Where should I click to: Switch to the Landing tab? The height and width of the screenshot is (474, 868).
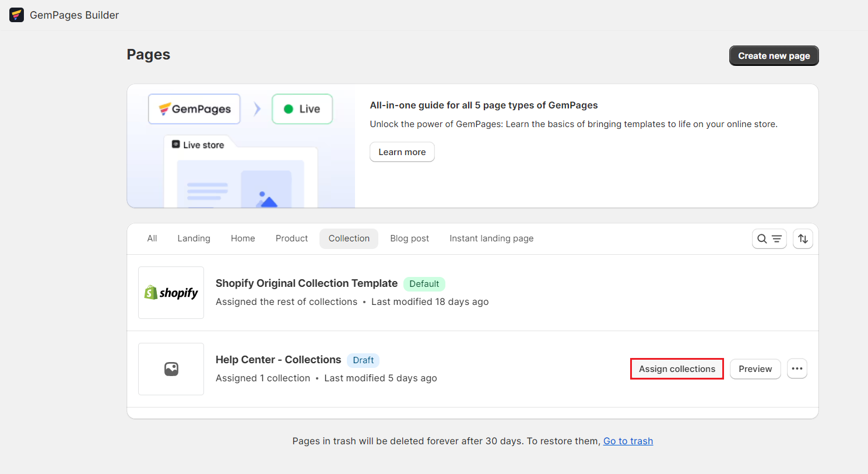[194, 238]
